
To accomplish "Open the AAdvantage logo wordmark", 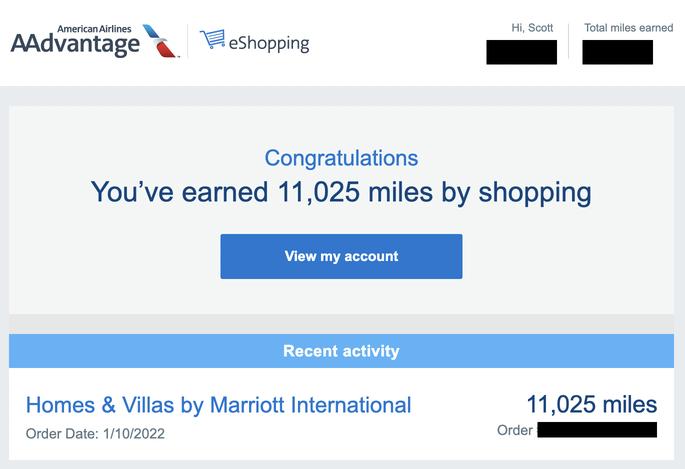I will coord(75,44).
